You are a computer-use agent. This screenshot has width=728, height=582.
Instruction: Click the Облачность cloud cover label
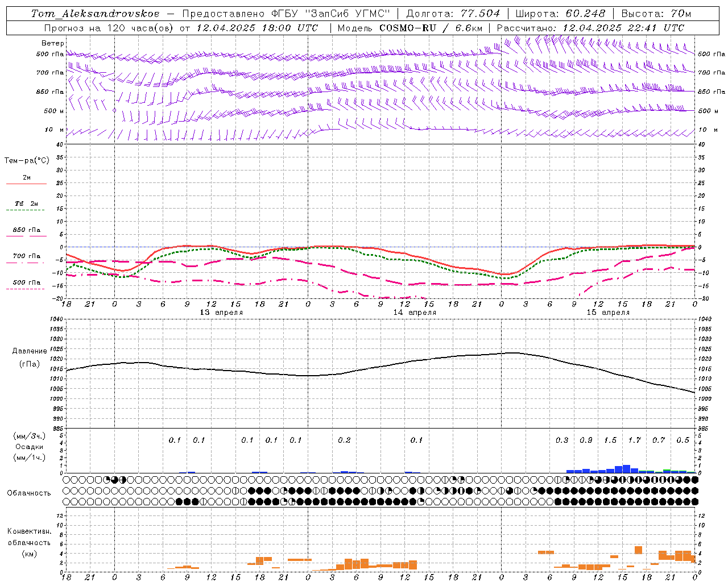pyautogui.click(x=29, y=493)
